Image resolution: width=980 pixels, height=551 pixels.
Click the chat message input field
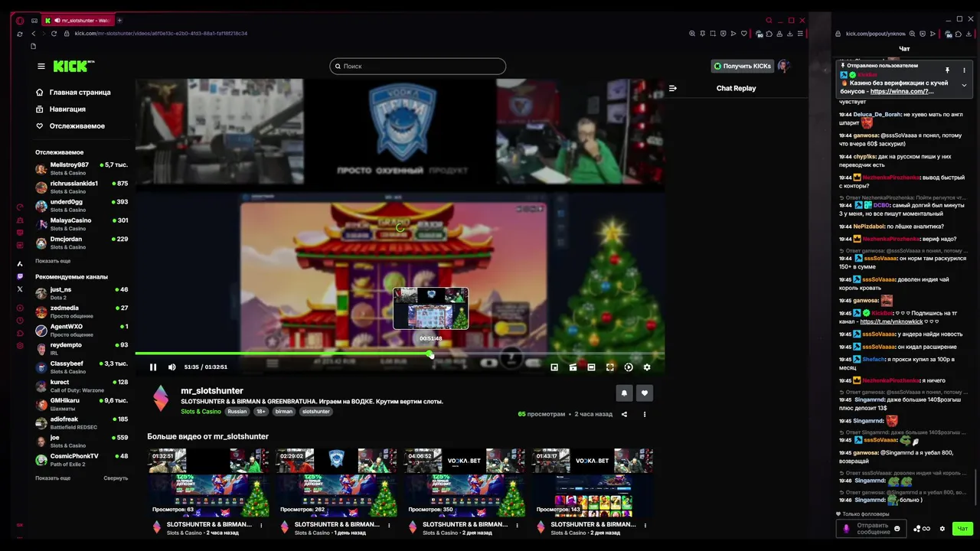[873, 529]
